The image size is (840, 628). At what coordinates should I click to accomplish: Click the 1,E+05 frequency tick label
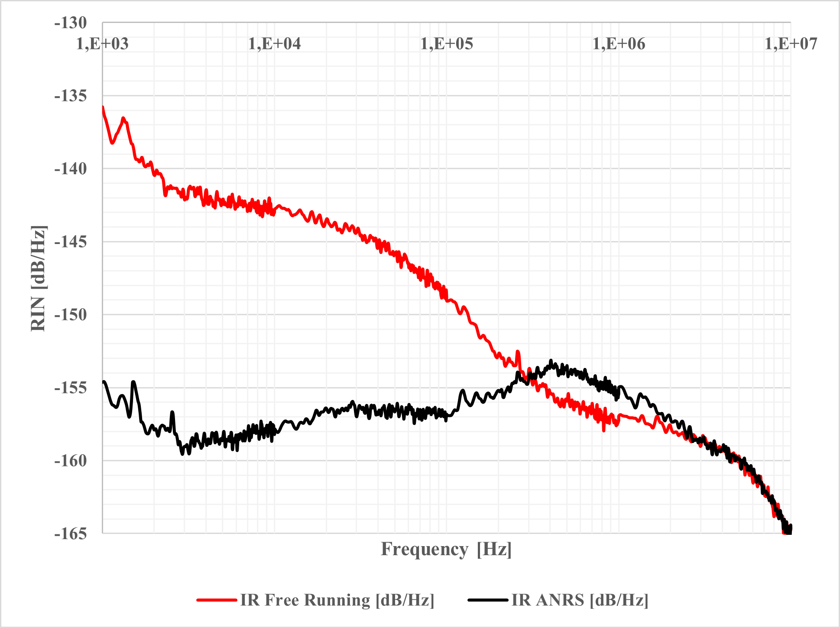pyautogui.click(x=447, y=44)
